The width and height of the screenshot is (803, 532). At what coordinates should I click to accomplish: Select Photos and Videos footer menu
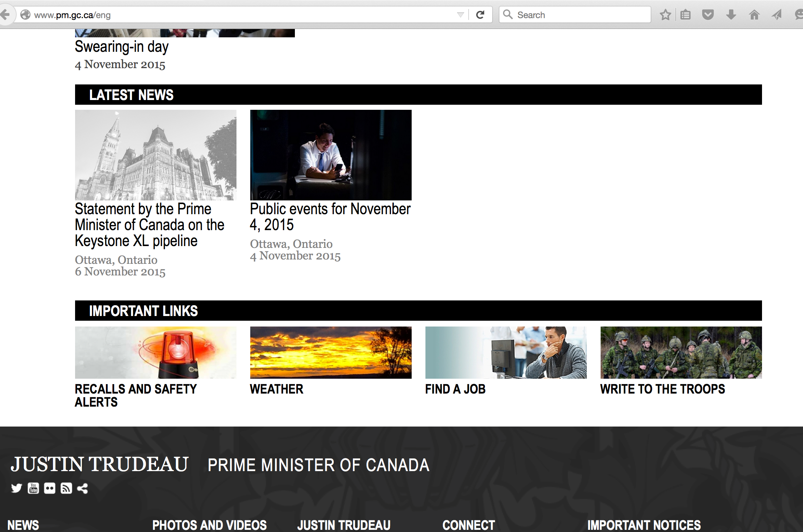(x=209, y=525)
